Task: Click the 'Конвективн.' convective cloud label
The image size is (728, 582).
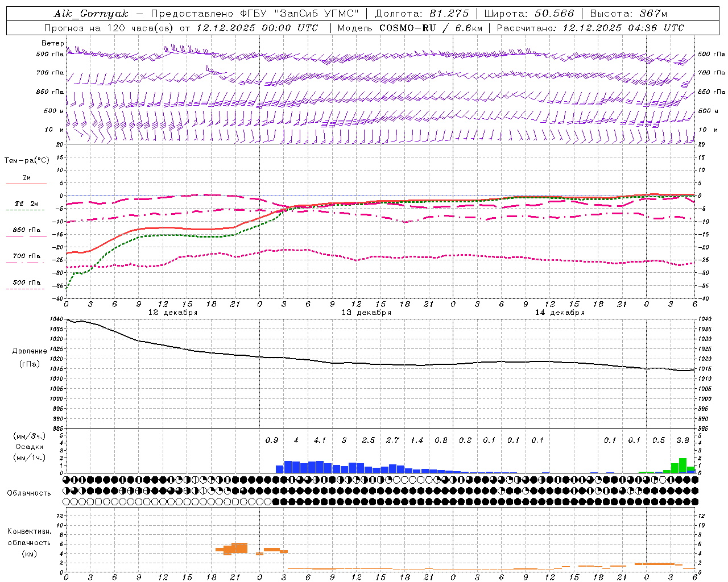Action: [29, 531]
